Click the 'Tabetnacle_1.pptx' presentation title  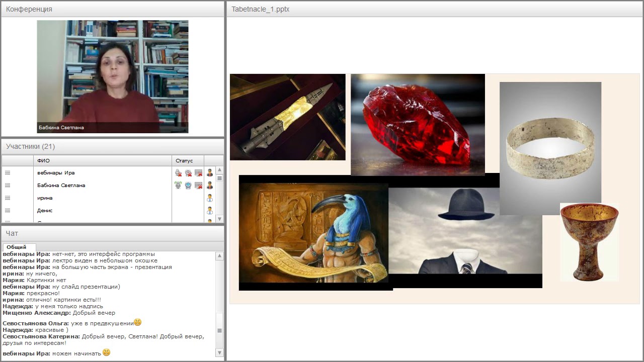[x=261, y=9]
